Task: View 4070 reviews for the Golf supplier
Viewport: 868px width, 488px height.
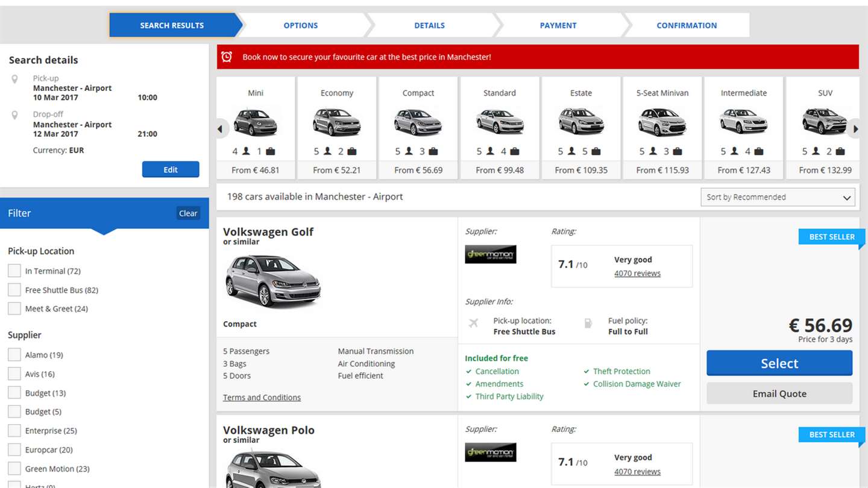Action: pos(637,274)
